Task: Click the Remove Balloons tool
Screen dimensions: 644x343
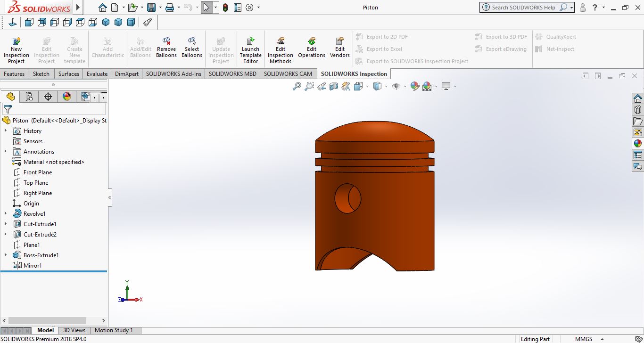Action: click(x=166, y=48)
